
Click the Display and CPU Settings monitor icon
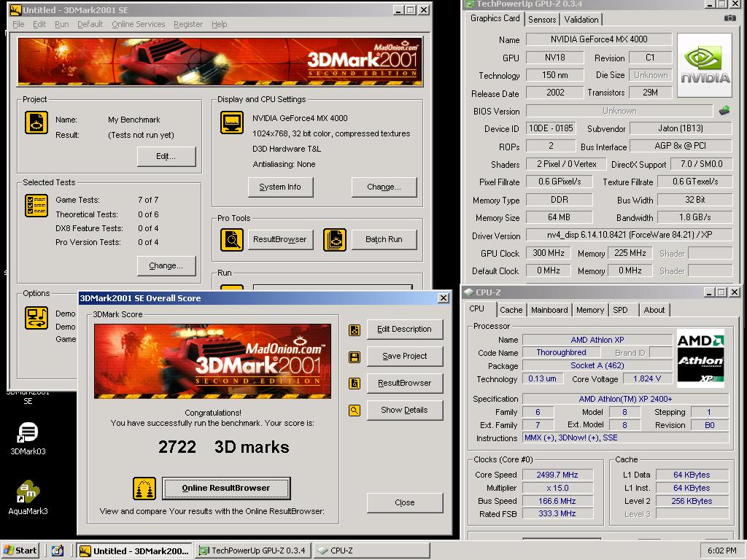point(232,122)
